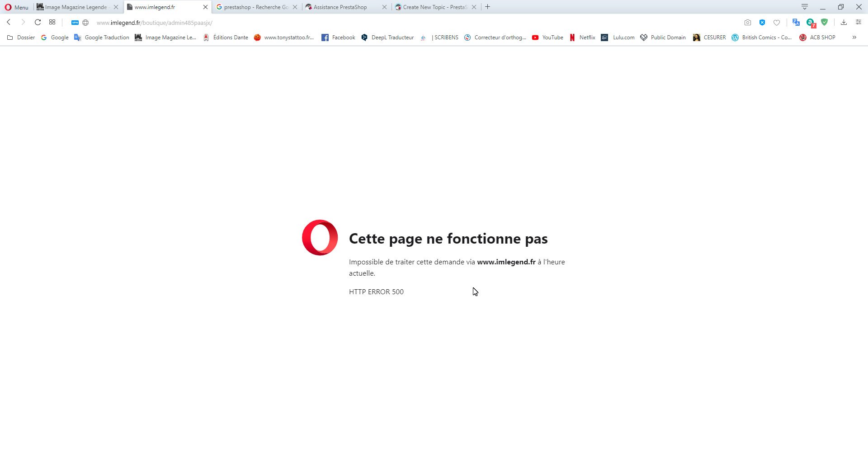Open the Easy Setup panel
The width and height of the screenshot is (868, 470).
(x=859, y=22)
